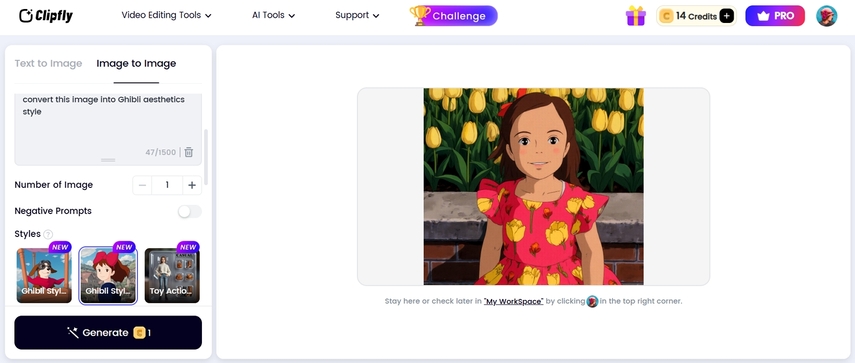Click the number of image value field
This screenshot has height=363, width=855.
(x=167, y=185)
